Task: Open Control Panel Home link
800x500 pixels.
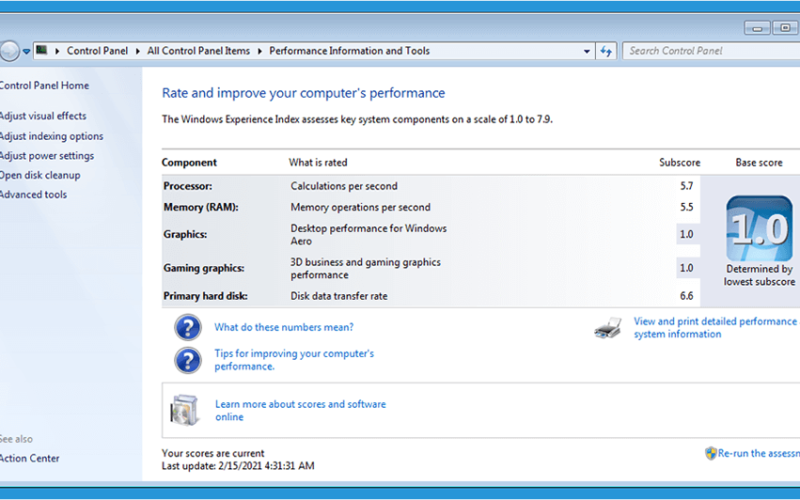Action: 44,86
